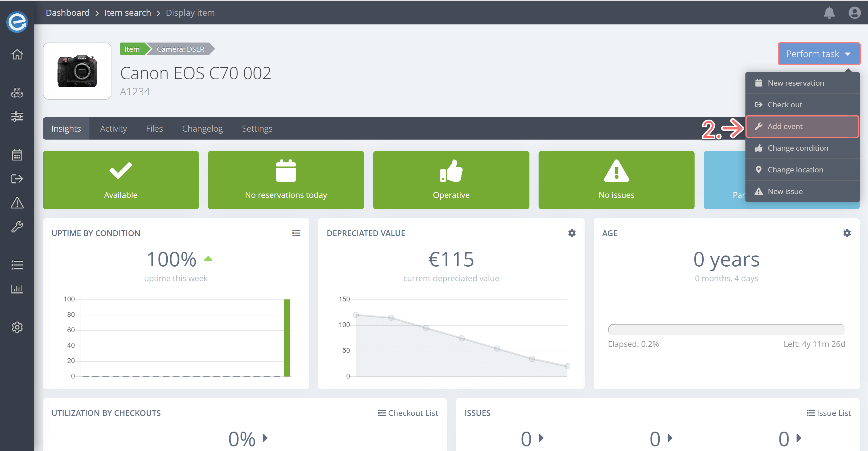
Task: Go to Dashboard breadcrumb
Action: [x=68, y=13]
